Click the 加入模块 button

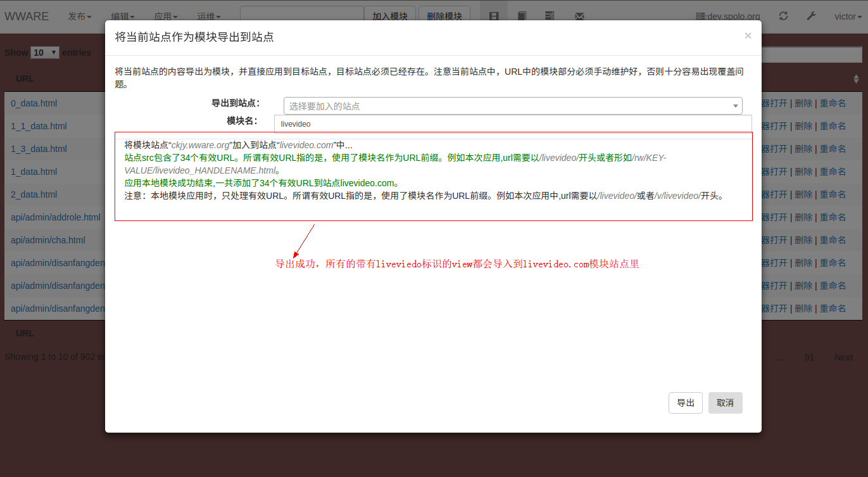coord(390,16)
